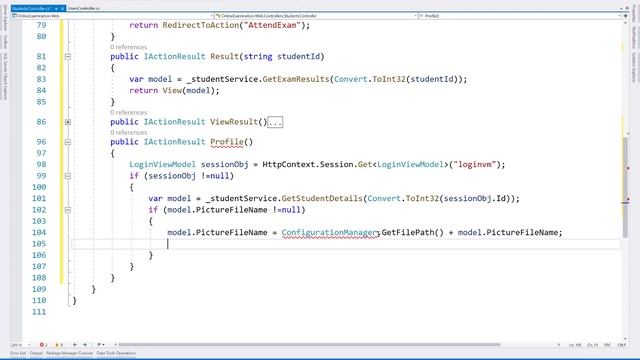The width and height of the screenshot is (640, 360).
Task: Click the yellow warning count indicator
Action: coord(59,345)
